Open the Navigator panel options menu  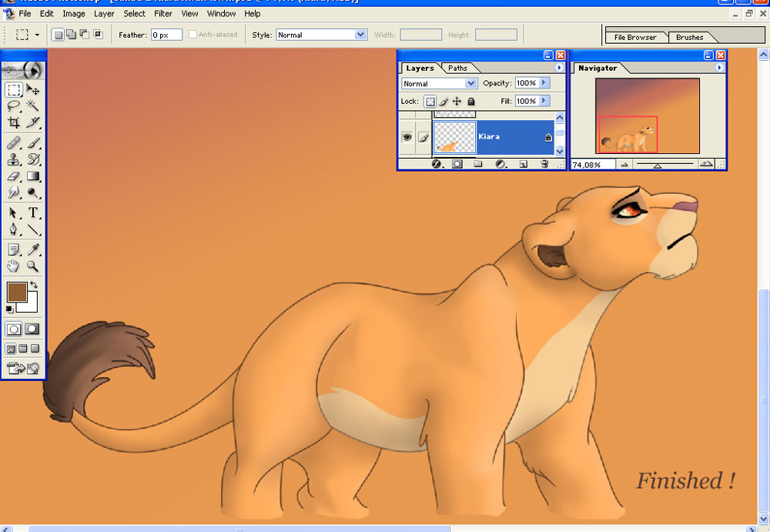[719, 68]
